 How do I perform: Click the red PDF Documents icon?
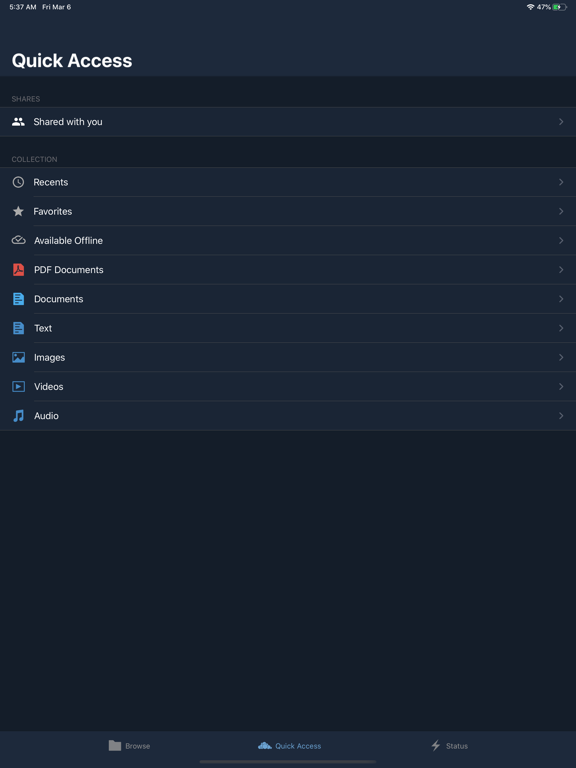click(18, 270)
